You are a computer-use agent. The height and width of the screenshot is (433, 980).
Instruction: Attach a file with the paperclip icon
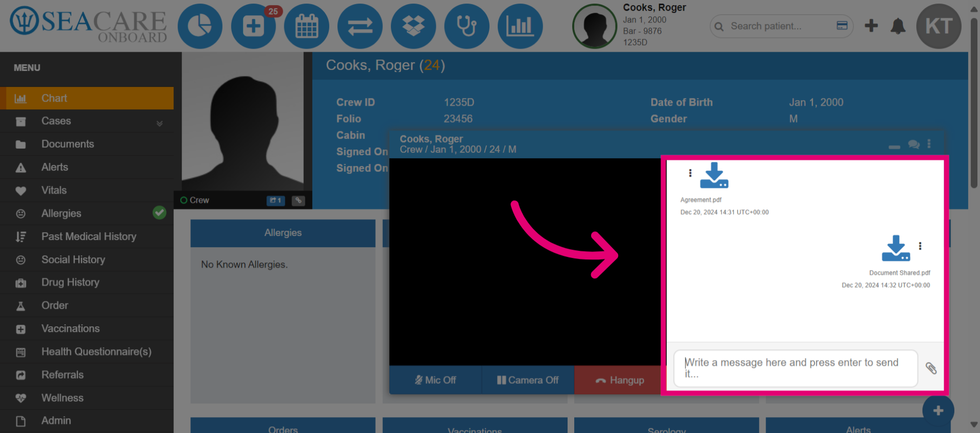[931, 368]
